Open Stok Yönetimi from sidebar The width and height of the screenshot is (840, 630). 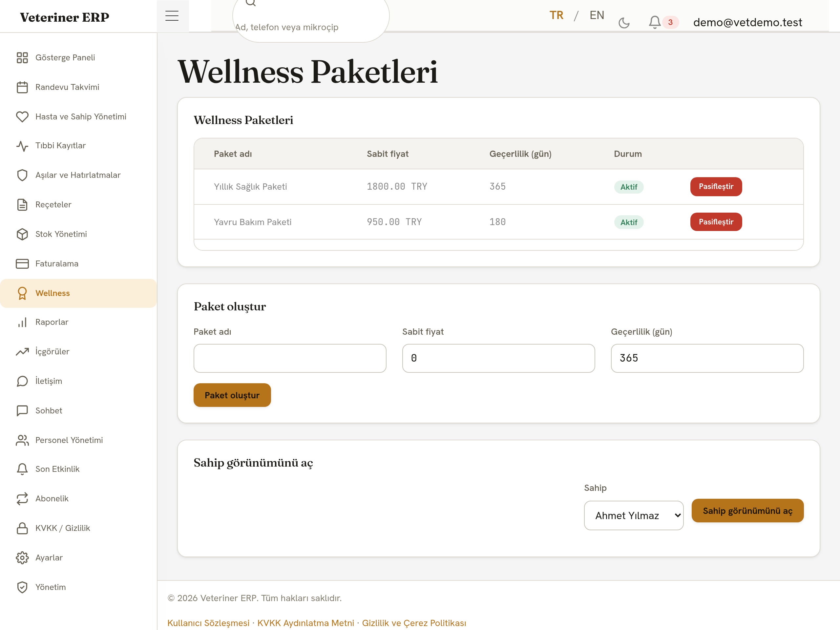(79, 234)
